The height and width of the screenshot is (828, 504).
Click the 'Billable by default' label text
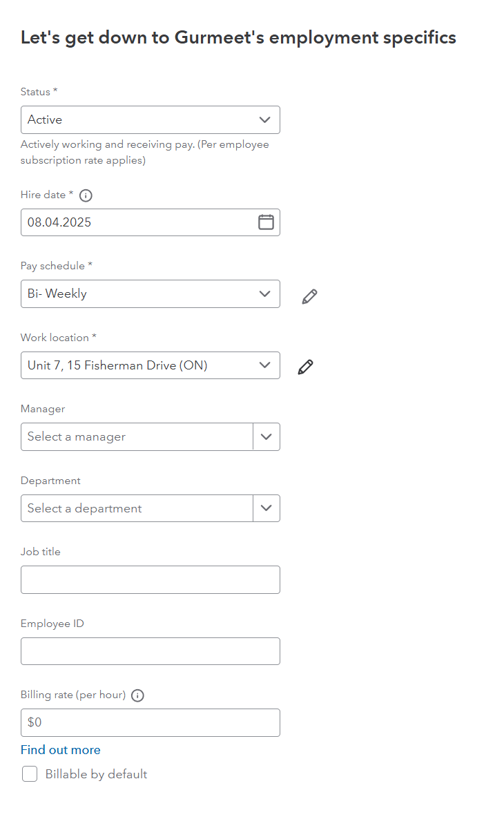[96, 774]
